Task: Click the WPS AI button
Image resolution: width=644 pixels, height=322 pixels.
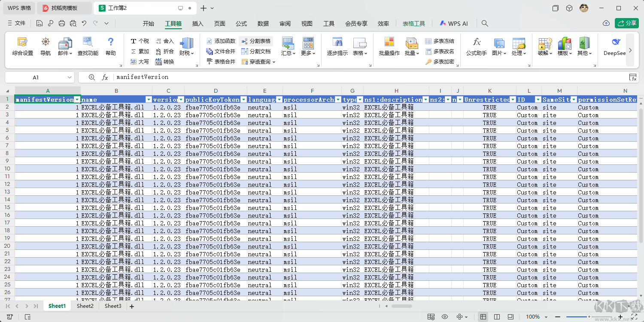Action: (454, 24)
